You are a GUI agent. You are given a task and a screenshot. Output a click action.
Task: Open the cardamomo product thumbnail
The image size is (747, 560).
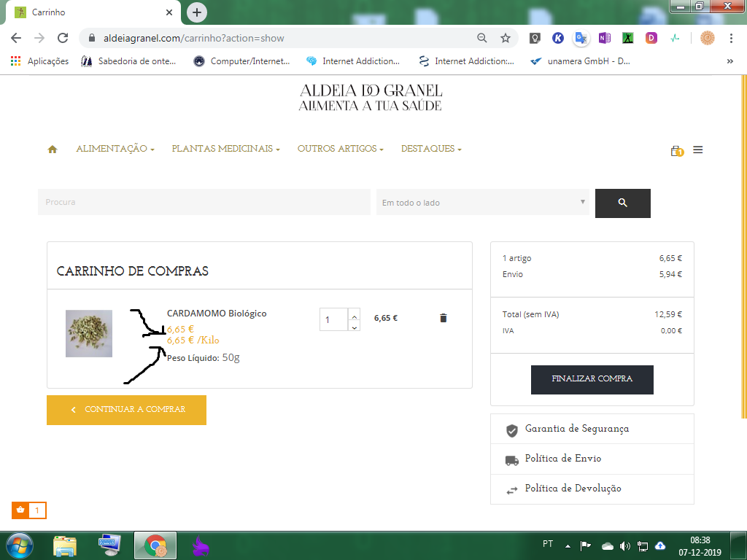pyautogui.click(x=89, y=333)
